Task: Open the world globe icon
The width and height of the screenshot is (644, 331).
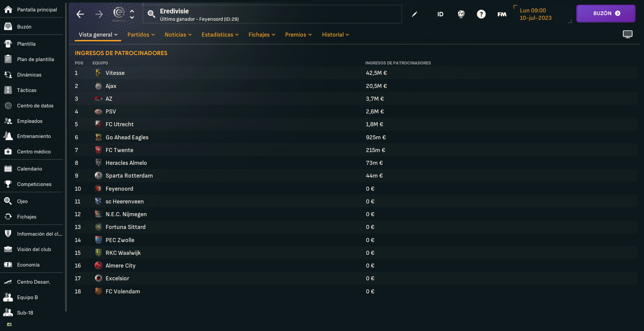Action: point(461,14)
